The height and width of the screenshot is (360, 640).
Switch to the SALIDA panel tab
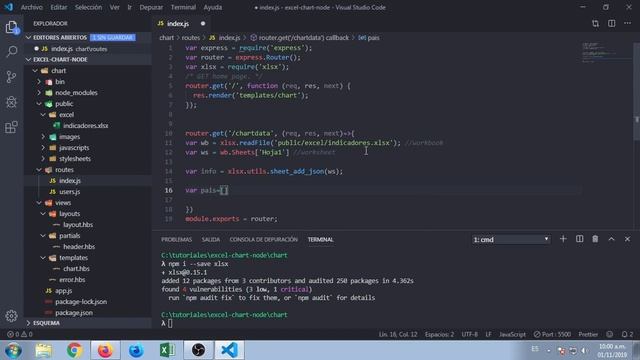[x=211, y=240]
